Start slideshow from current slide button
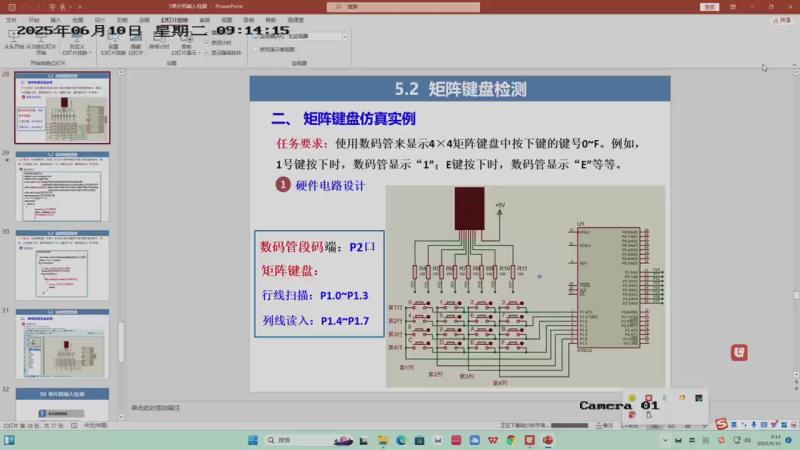 41,43
